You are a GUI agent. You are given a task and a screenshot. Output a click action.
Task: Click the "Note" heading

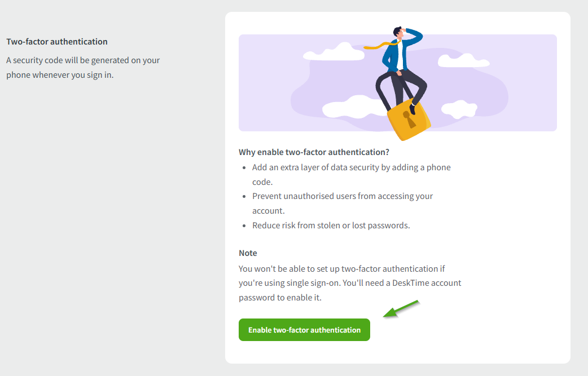(x=248, y=253)
